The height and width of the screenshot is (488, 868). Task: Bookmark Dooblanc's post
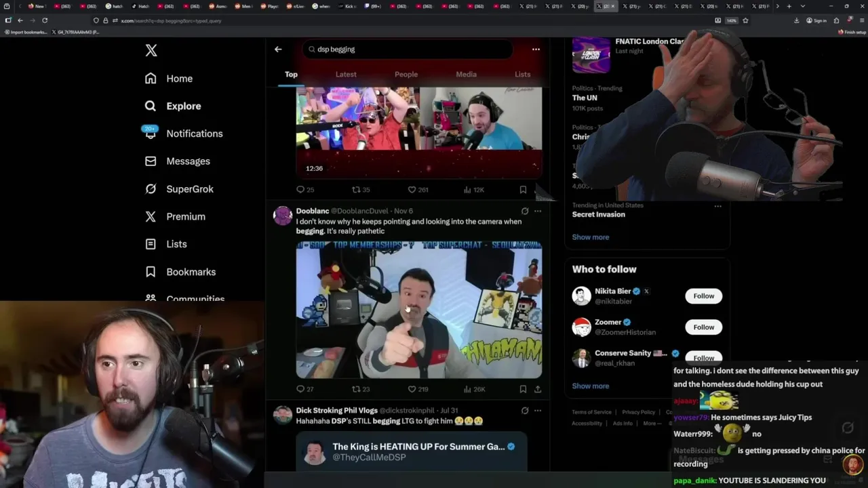(523, 389)
